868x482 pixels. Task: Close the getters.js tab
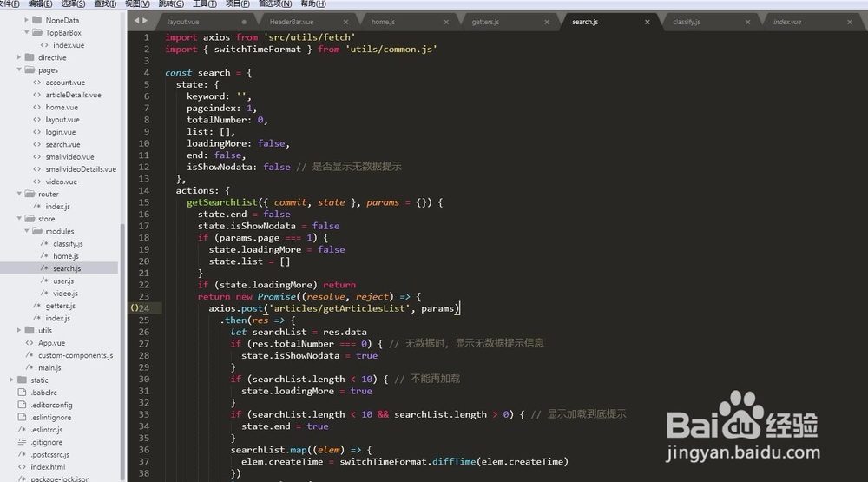547,23
